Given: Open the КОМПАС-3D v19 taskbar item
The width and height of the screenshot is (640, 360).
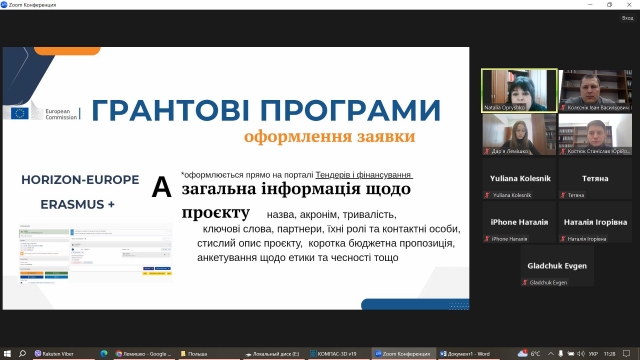Looking at the screenshot, I should 337,353.
